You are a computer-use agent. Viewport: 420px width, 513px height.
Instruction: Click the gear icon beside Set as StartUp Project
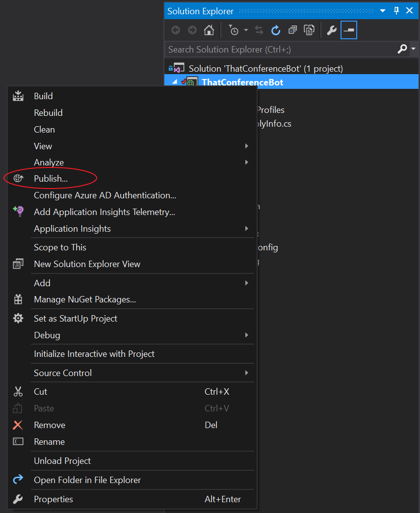18,319
